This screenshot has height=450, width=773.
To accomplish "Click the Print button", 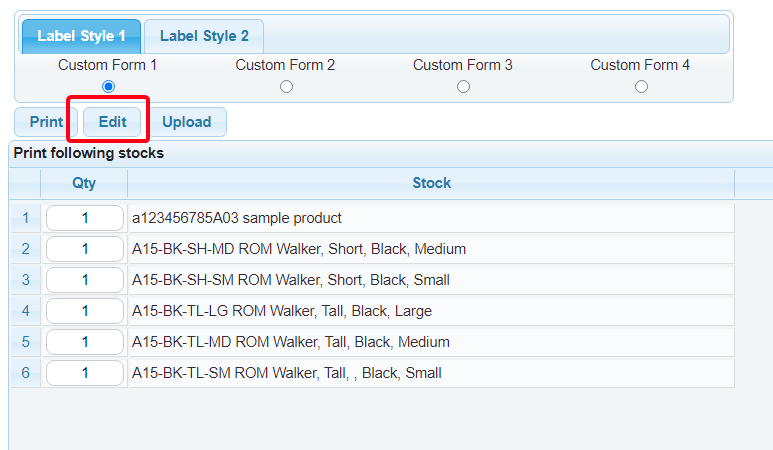I will (x=46, y=122).
